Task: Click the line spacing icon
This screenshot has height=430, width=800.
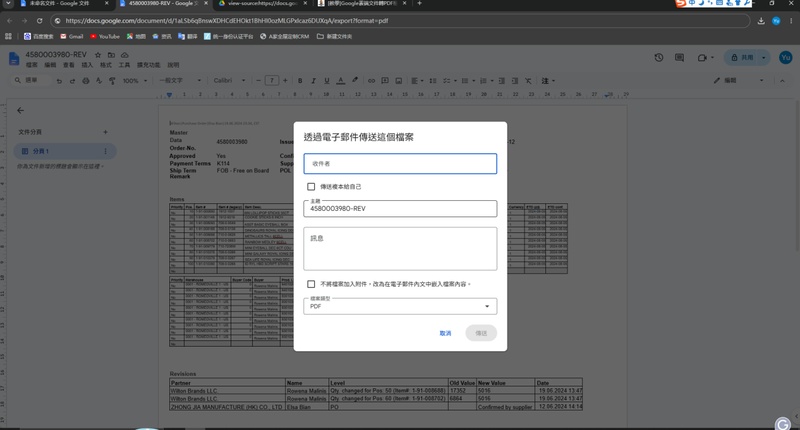Action: 433,81
